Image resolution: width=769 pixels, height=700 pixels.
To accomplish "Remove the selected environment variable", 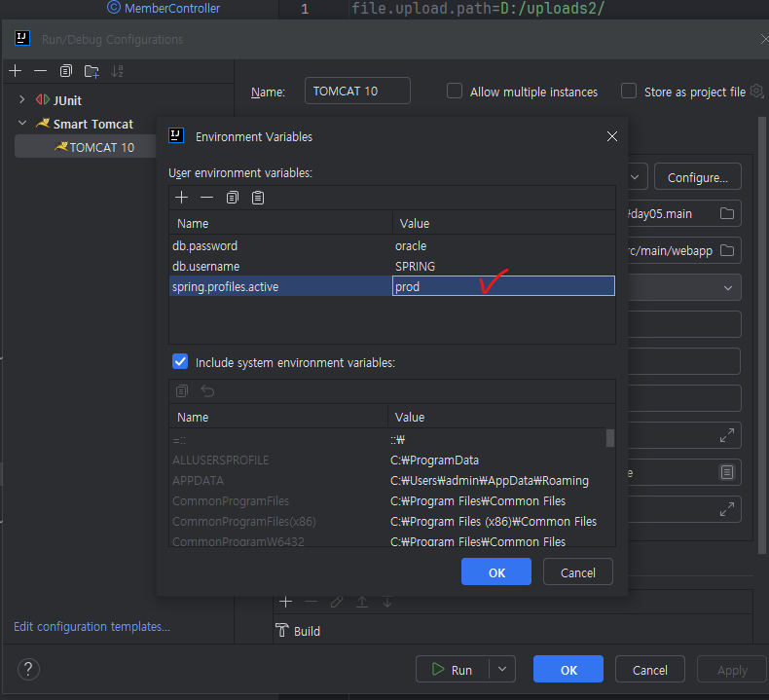I will point(207,198).
